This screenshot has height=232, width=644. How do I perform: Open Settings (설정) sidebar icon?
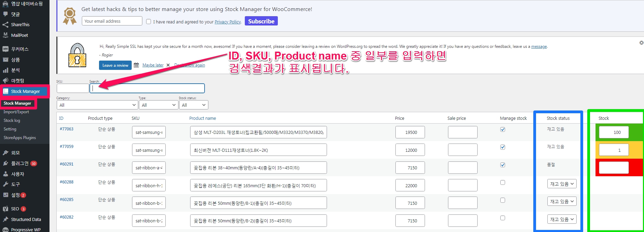[6, 195]
